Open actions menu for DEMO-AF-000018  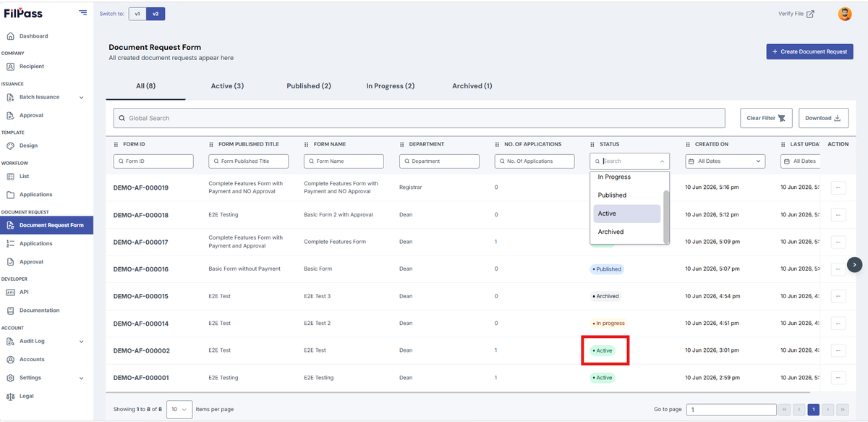point(838,215)
